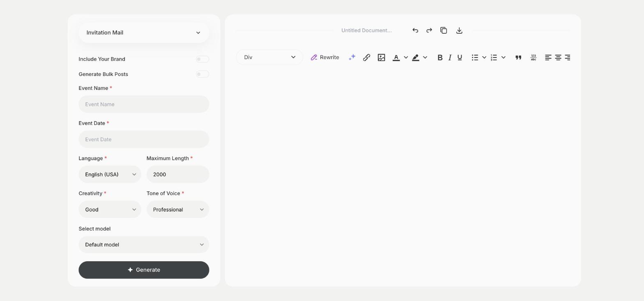
Task: Click the 'Include Your Brand' label
Action: [x=102, y=59]
